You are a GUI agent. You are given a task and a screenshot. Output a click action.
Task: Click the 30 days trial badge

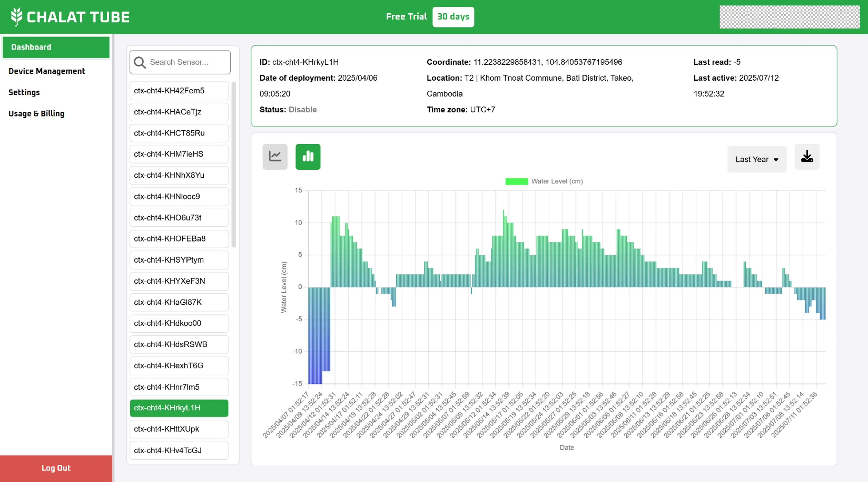click(453, 16)
